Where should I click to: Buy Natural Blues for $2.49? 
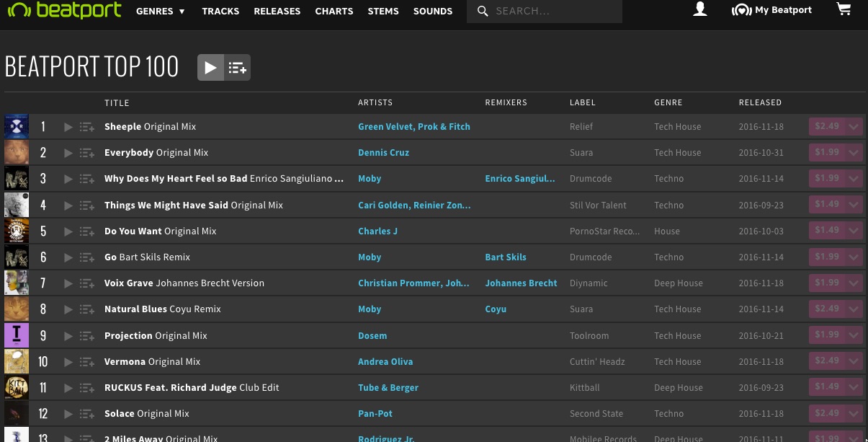tap(826, 309)
